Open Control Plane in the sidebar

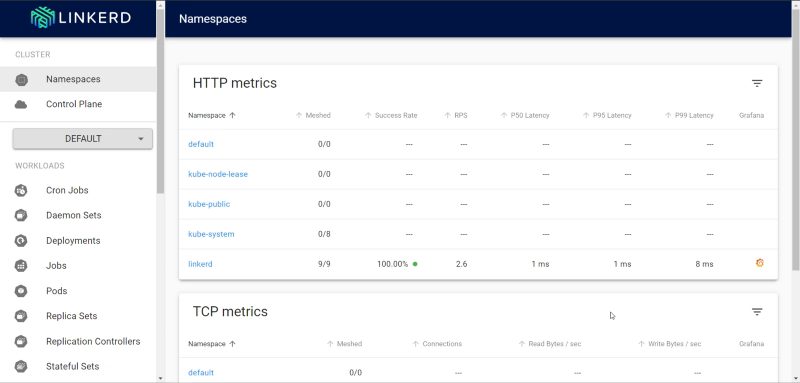(78, 104)
